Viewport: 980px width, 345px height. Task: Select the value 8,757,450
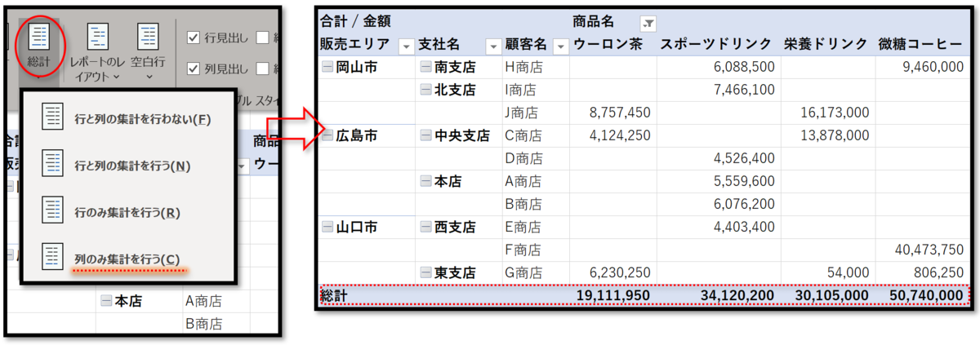pos(619,113)
